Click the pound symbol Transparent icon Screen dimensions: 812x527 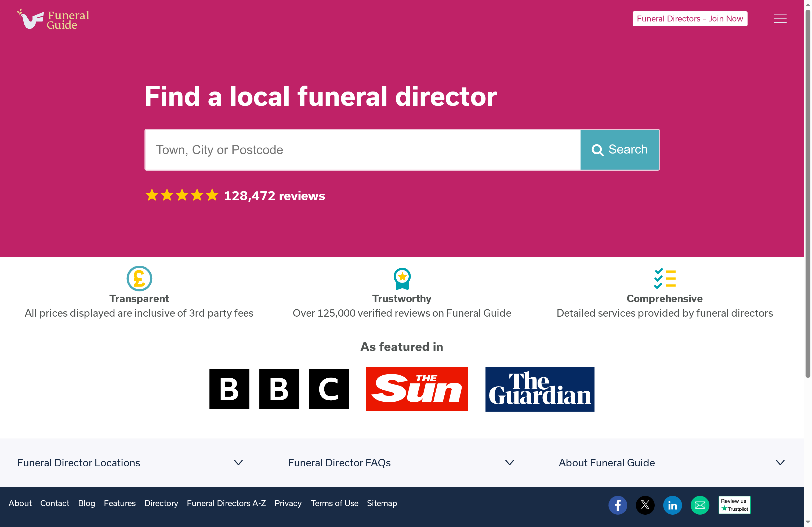[139, 279]
